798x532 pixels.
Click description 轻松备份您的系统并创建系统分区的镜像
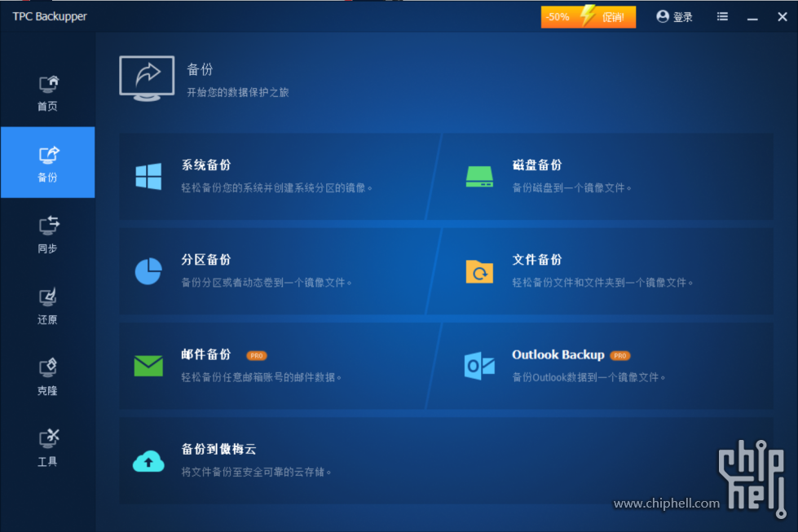(277, 187)
